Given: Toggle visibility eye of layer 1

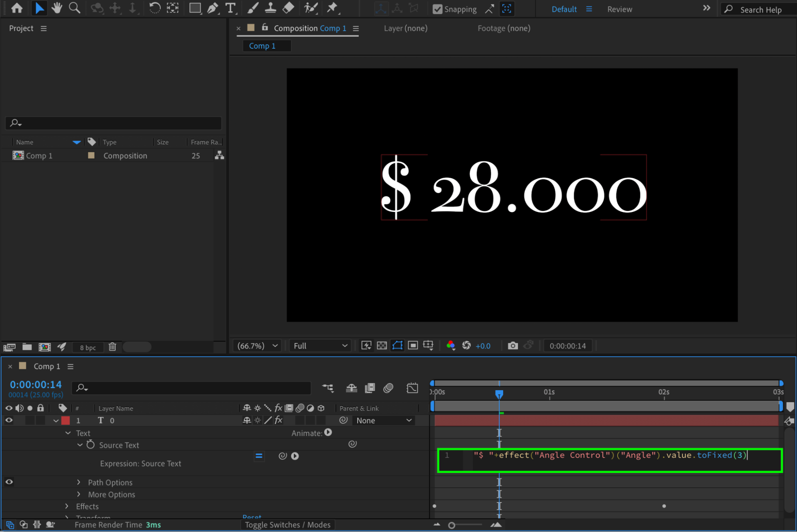Looking at the screenshot, I should coord(9,420).
